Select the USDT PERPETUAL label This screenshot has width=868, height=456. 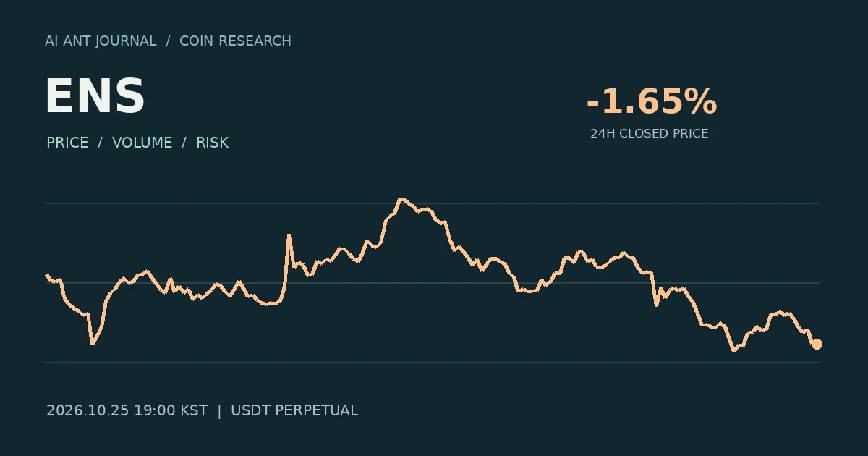coord(294,410)
